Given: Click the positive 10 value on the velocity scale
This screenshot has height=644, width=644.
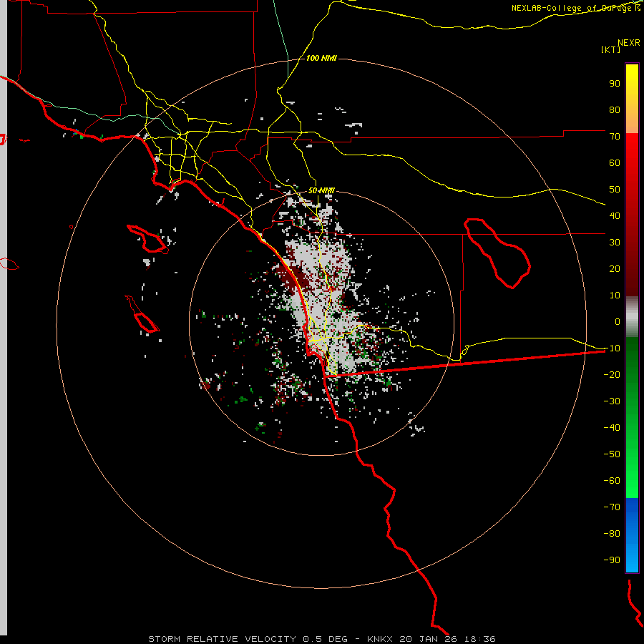Looking at the screenshot, I should click(x=615, y=296).
